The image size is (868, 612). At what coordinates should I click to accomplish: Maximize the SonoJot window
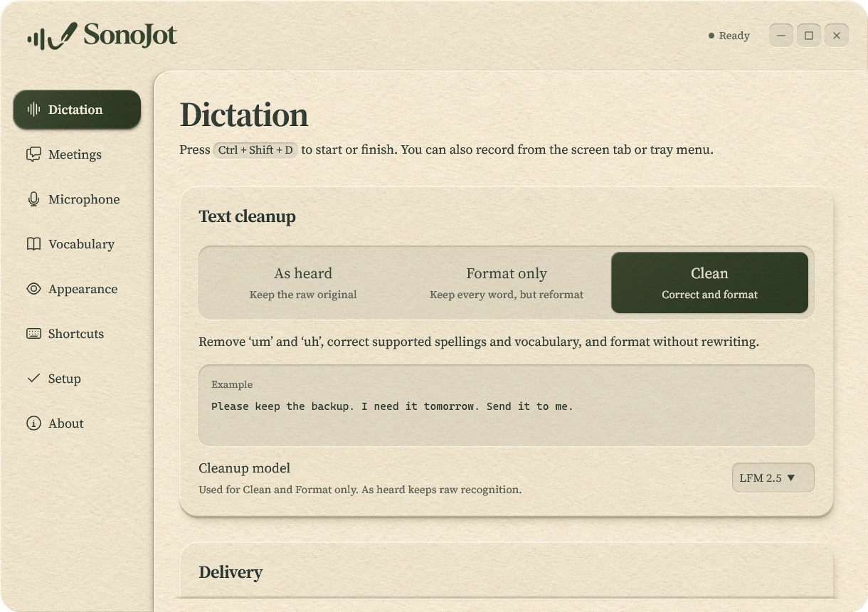click(809, 36)
